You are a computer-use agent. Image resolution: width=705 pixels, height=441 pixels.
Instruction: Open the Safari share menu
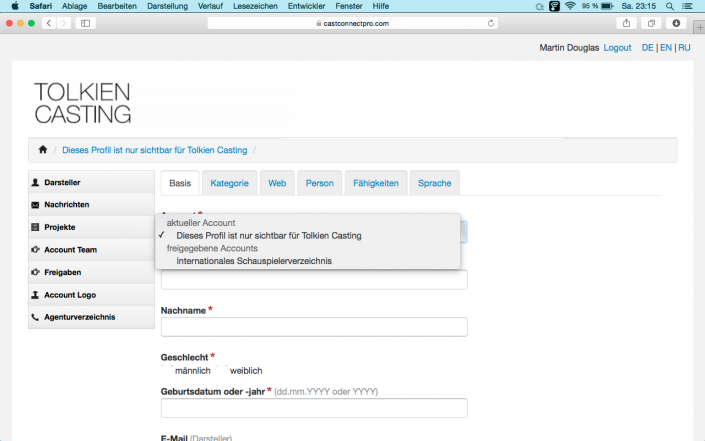tap(626, 23)
